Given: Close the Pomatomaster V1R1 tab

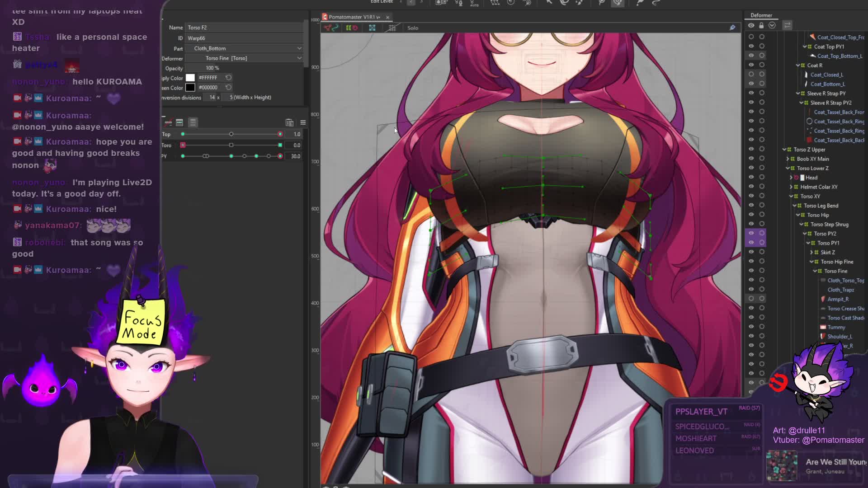Looking at the screenshot, I should coord(387,17).
